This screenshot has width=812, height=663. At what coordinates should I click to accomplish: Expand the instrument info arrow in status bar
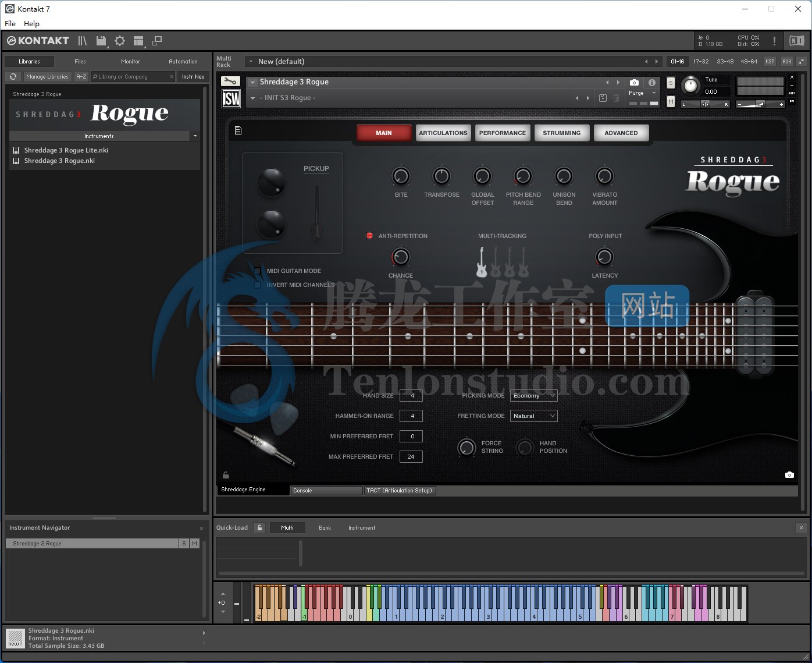[x=204, y=633]
